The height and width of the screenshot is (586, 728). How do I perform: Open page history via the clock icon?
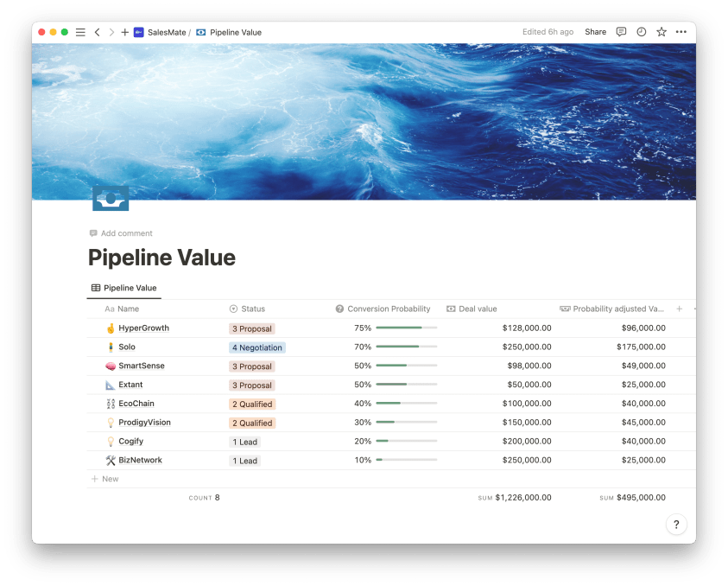click(641, 32)
